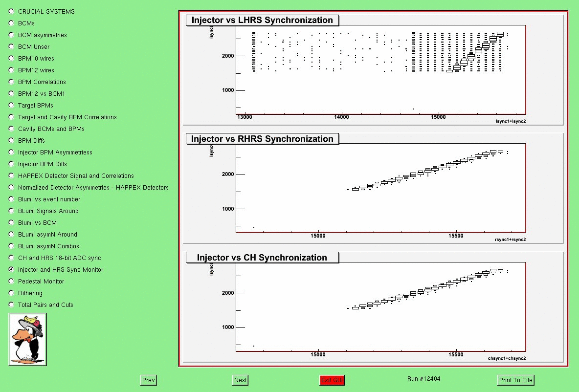Choose Total Pairs and Cuts option

point(11,305)
